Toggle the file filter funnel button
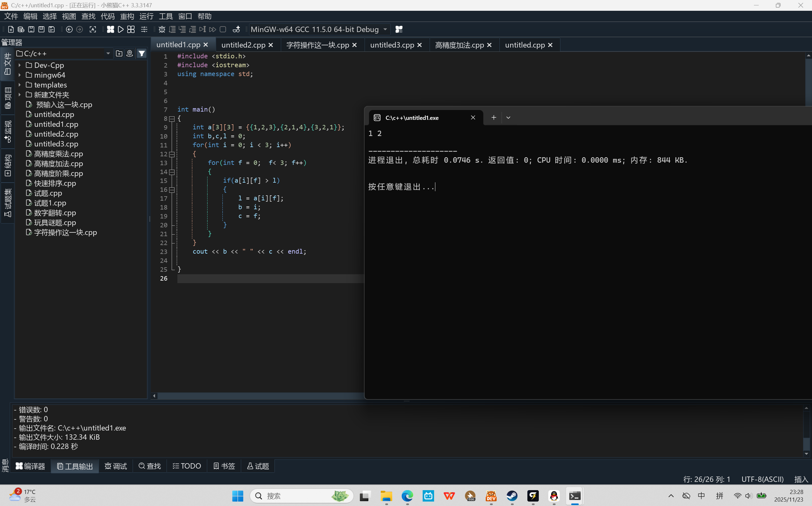Screen dimensions: 812x506 142,54
